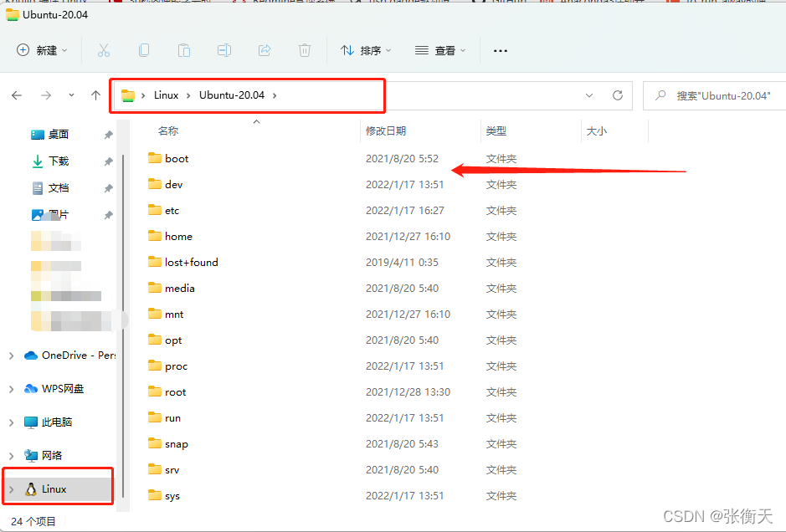
Task: Open the 新建 dropdown menu
Action: point(42,50)
